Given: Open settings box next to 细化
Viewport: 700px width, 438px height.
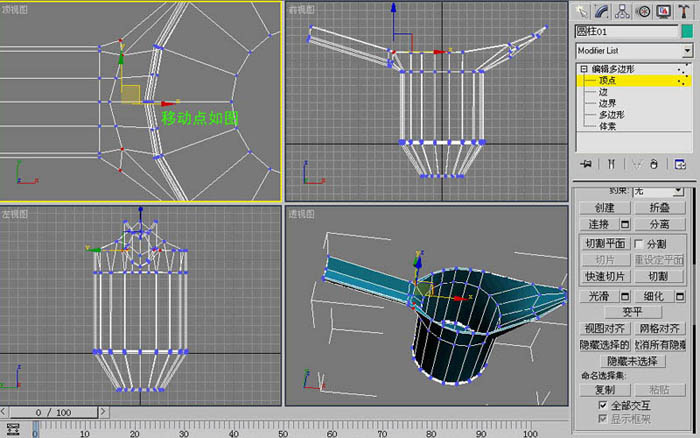Looking at the screenshot, I should pyautogui.click(x=680, y=296).
